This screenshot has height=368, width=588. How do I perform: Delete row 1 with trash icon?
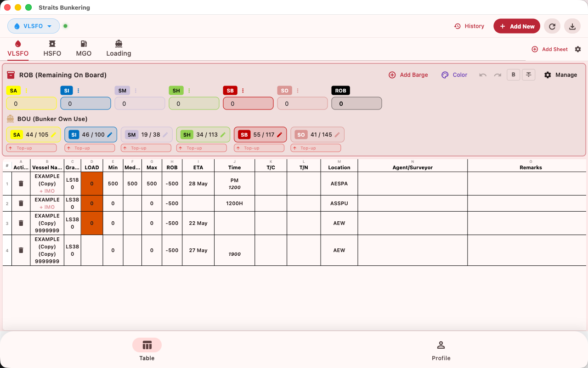(x=21, y=184)
